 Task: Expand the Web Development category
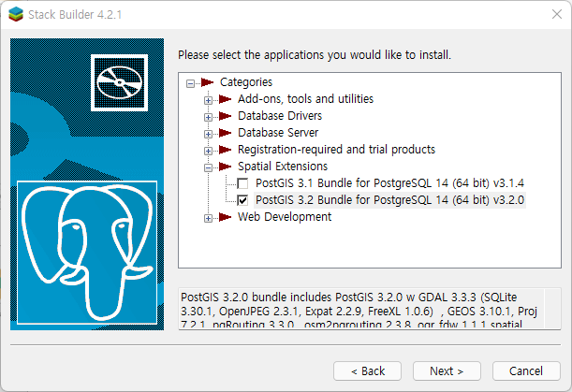[x=208, y=218]
